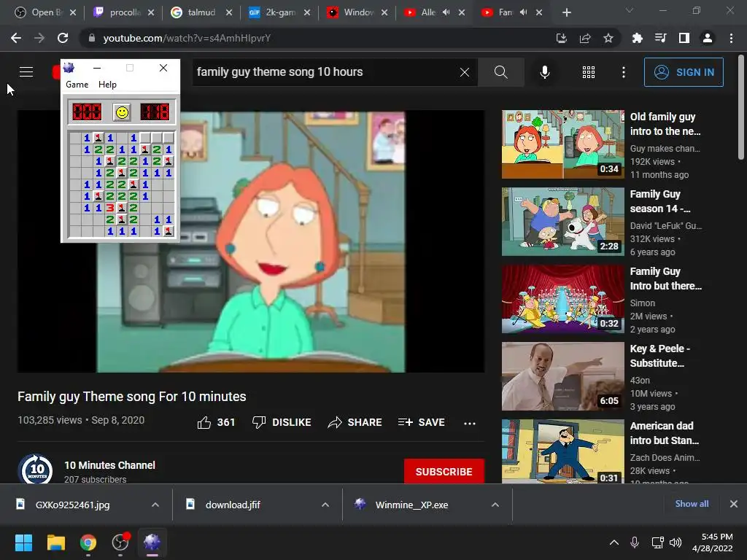Mute the Fan YouTube tab audio icon
Viewport: 747px width, 560px height.
(523, 12)
